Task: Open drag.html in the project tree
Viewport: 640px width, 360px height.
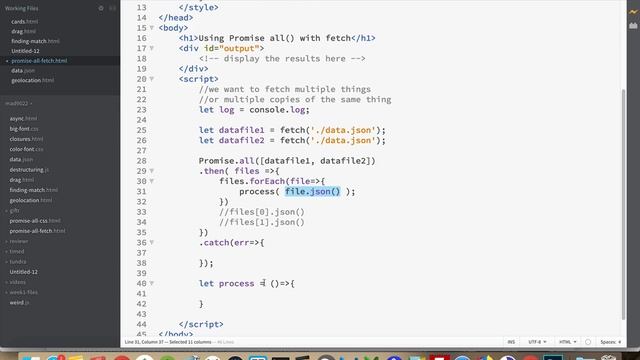Action: (x=22, y=180)
